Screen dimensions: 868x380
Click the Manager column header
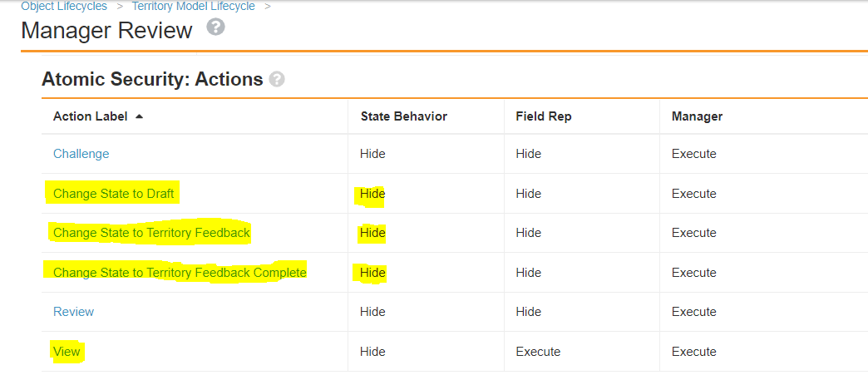pyautogui.click(x=697, y=116)
